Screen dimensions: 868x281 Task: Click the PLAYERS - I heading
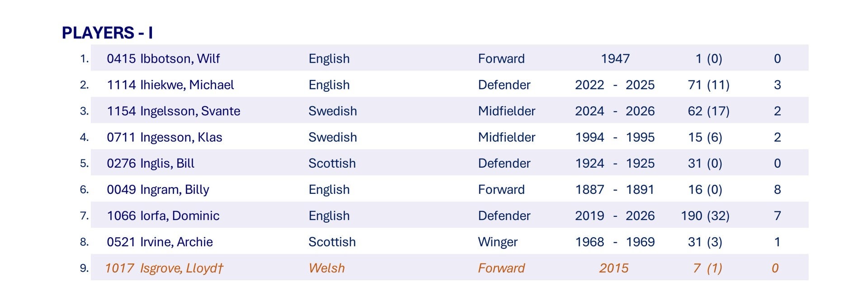click(107, 33)
